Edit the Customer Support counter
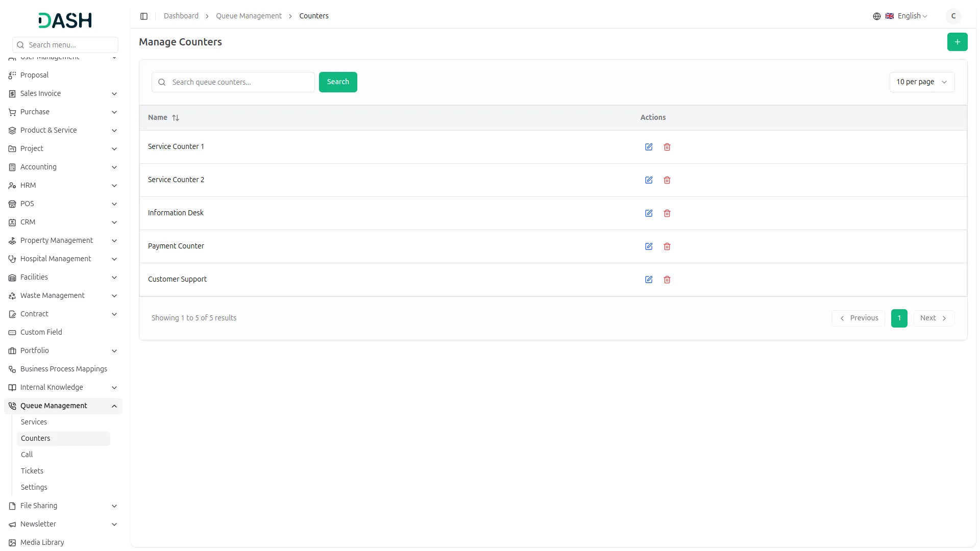The image size is (980, 551). point(648,280)
